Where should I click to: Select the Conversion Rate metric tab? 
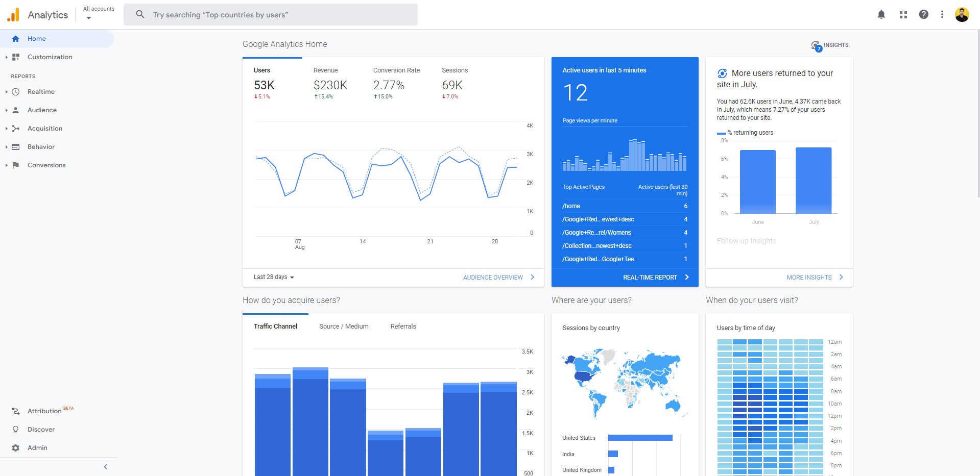tap(396, 83)
